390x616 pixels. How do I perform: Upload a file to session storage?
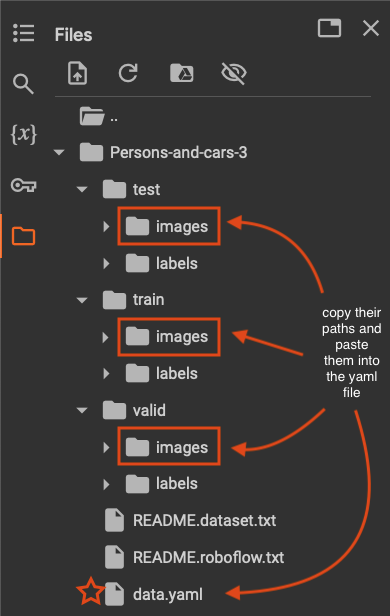pos(77,73)
